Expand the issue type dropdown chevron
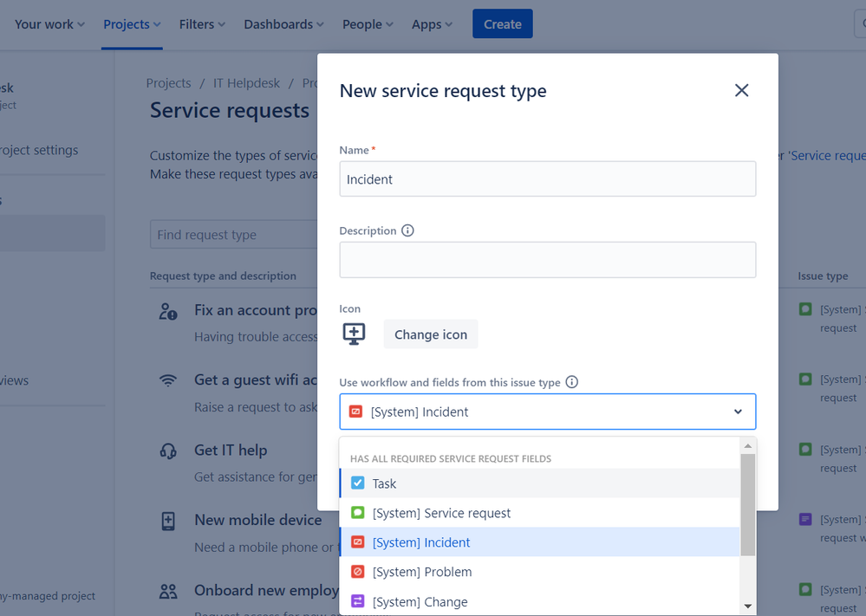 click(x=738, y=412)
